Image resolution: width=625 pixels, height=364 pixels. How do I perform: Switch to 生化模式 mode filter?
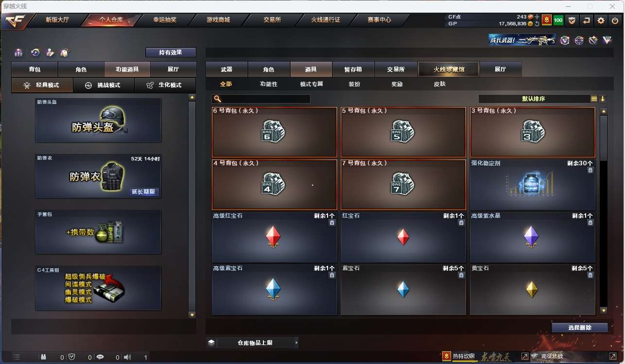click(x=165, y=85)
